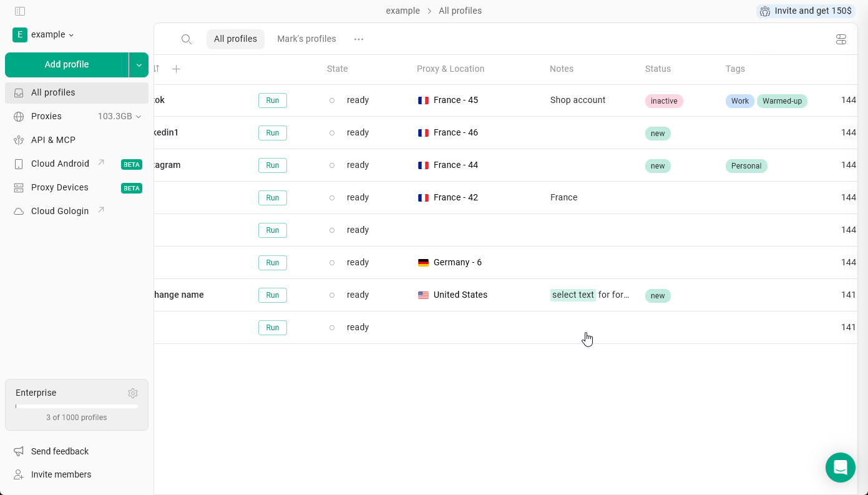Open Cloud Android external arrow

tap(101, 163)
